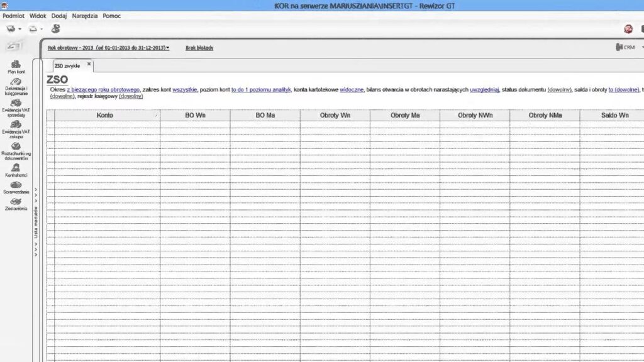The width and height of the screenshot is (644, 362).
Task: Open Ewidencja VAT zakupu module
Action: (16, 130)
